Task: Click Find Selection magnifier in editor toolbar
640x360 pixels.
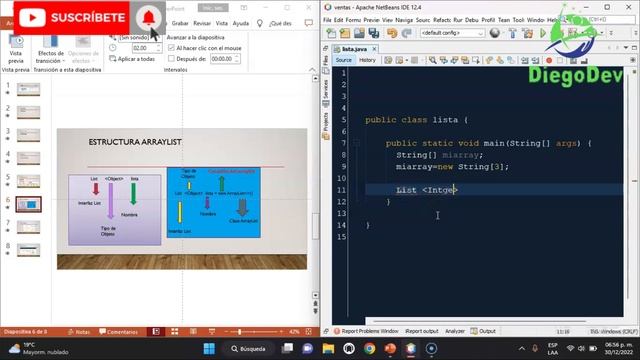Action: [x=432, y=60]
